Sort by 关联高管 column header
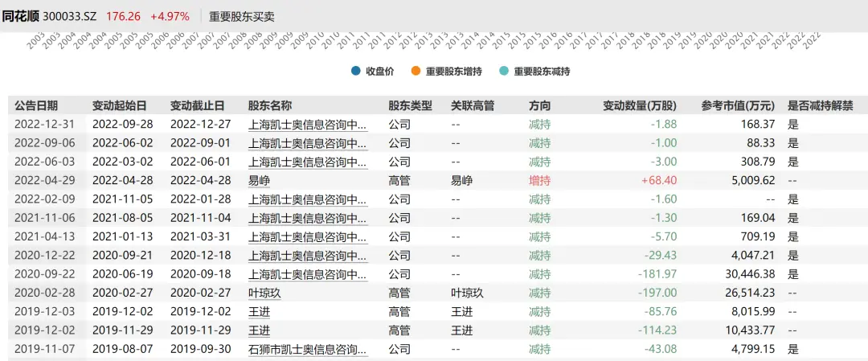 pos(473,105)
